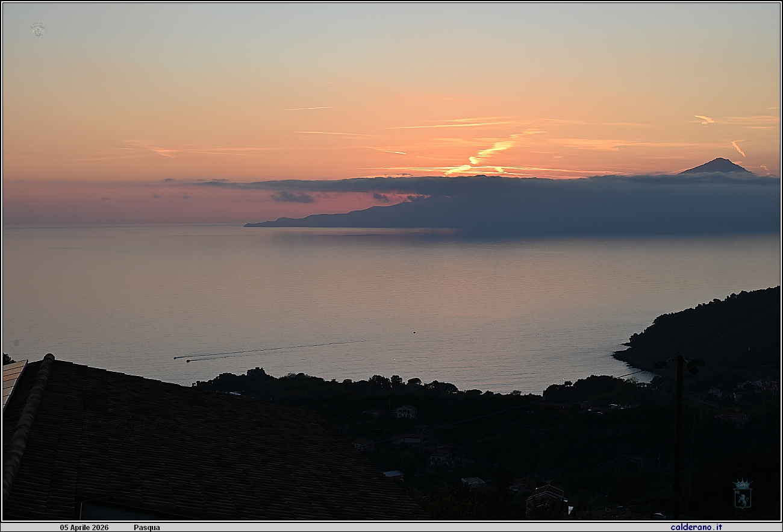Open the calderano.it website link
The height and width of the screenshot is (532, 783).
click(696, 527)
